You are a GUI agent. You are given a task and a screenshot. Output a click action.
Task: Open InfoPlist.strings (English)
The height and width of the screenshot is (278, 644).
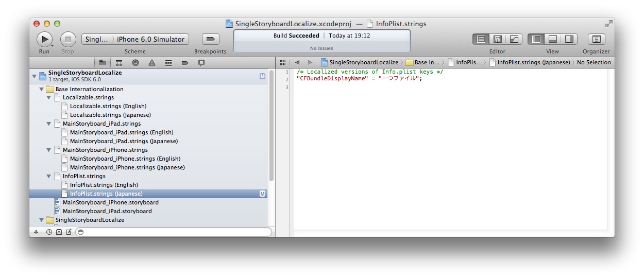(x=148, y=185)
